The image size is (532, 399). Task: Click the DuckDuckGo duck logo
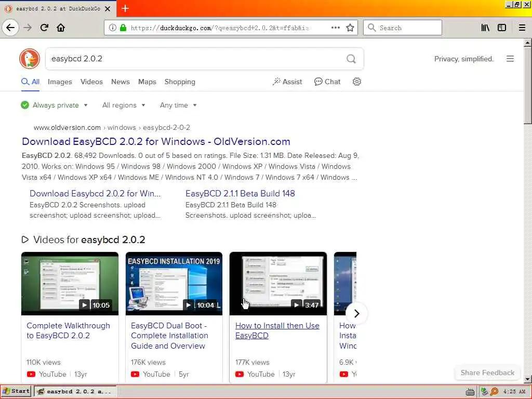tap(30, 59)
